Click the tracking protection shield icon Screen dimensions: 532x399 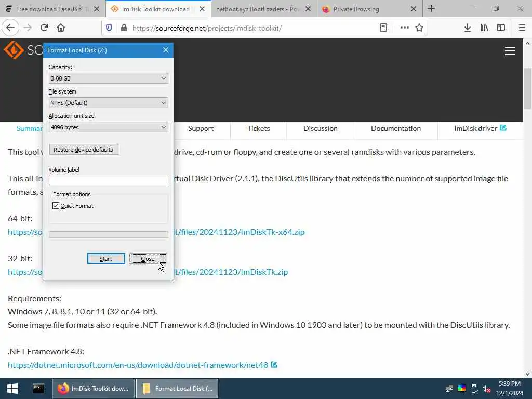coord(109,28)
